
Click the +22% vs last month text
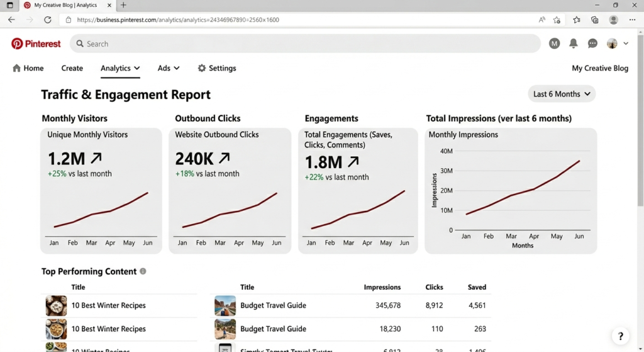click(x=336, y=177)
